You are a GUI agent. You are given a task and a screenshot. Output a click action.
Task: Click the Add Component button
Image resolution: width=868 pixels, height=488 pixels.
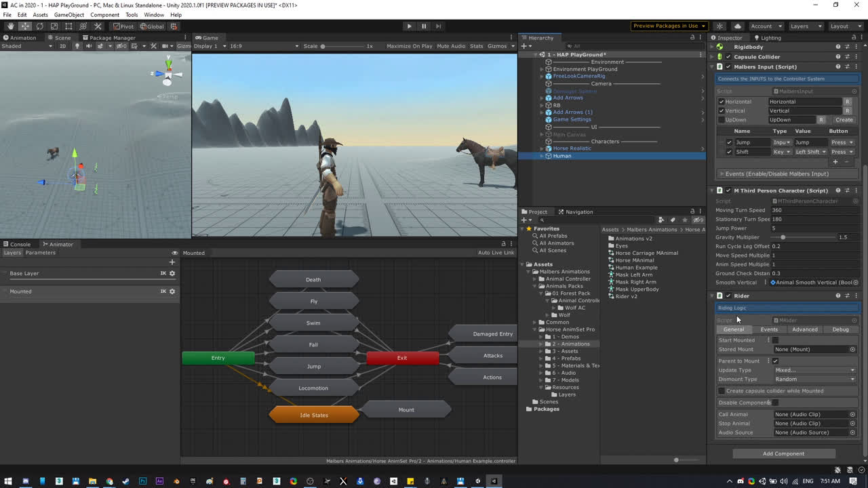[x=783, y=453]
